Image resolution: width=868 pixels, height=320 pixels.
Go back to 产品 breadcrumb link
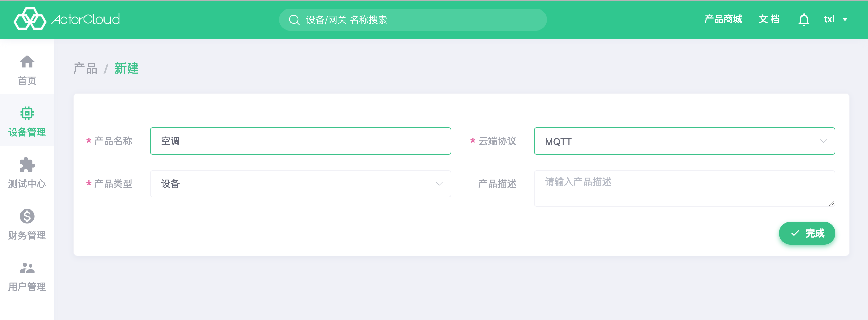(86, 68)
